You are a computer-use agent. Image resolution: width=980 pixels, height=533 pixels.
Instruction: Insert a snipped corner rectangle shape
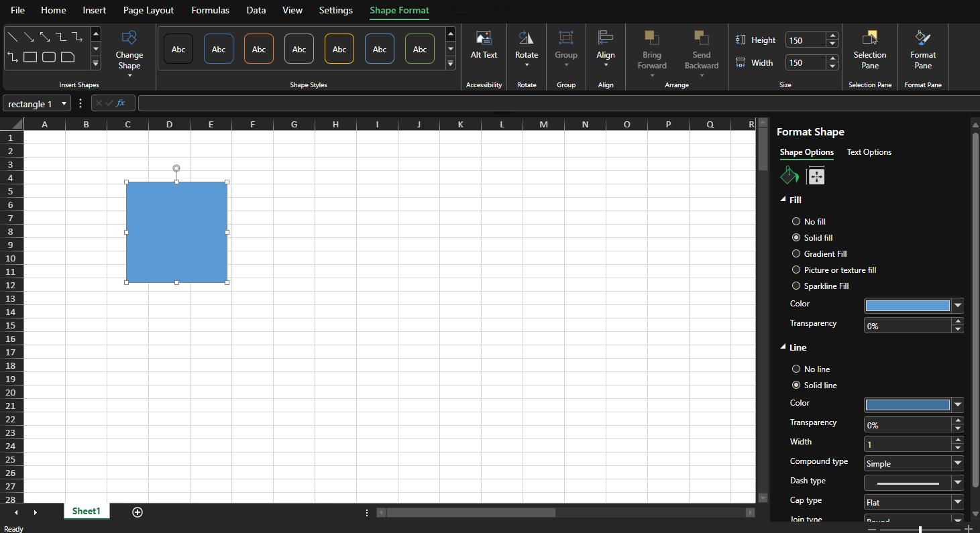(68, 57)
